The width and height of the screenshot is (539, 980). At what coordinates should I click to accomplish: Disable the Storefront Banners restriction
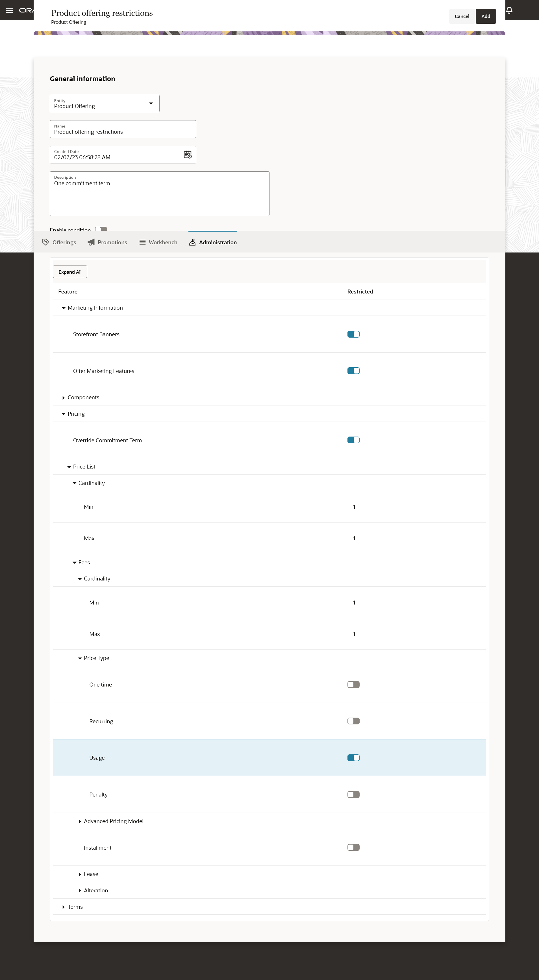tap(353, 334)
